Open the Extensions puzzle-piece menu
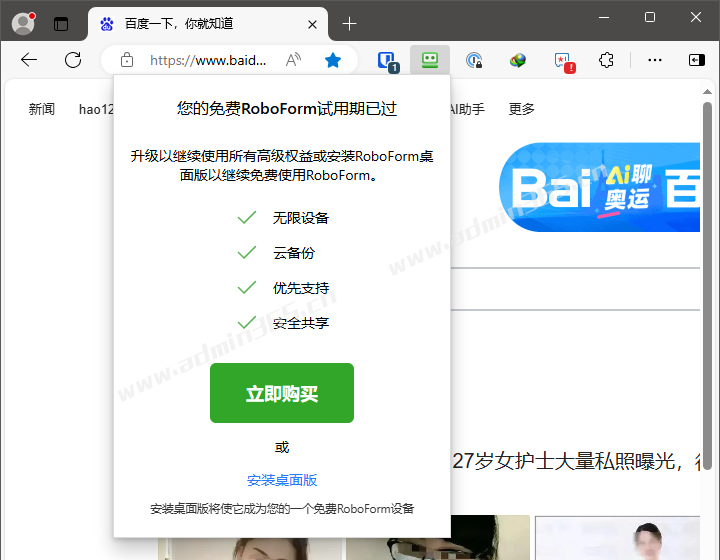The width and height of the screenshot is (720, 560). (606, 60)
